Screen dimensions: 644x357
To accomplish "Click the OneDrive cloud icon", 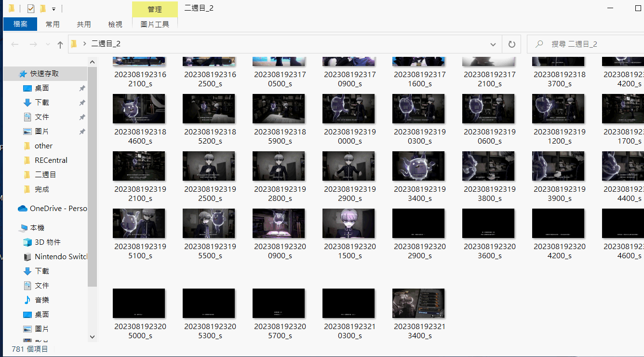I will (23, 209).
